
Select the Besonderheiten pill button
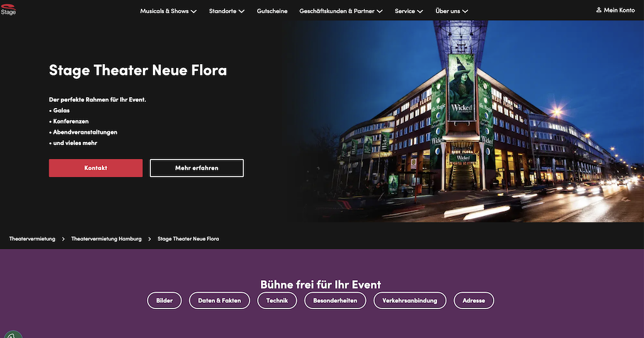tap(335, 301)
